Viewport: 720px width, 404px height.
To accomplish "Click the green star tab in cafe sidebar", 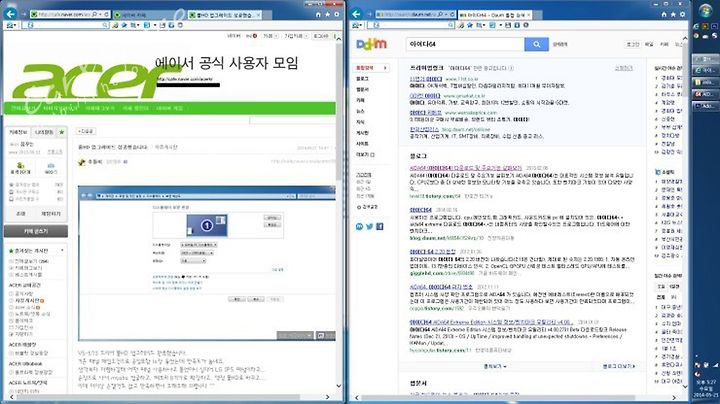I will pos(62,132).
